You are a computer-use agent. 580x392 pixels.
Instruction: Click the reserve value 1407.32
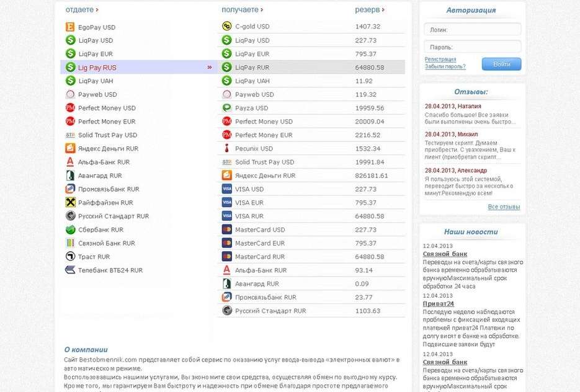[x=368, y=26]
